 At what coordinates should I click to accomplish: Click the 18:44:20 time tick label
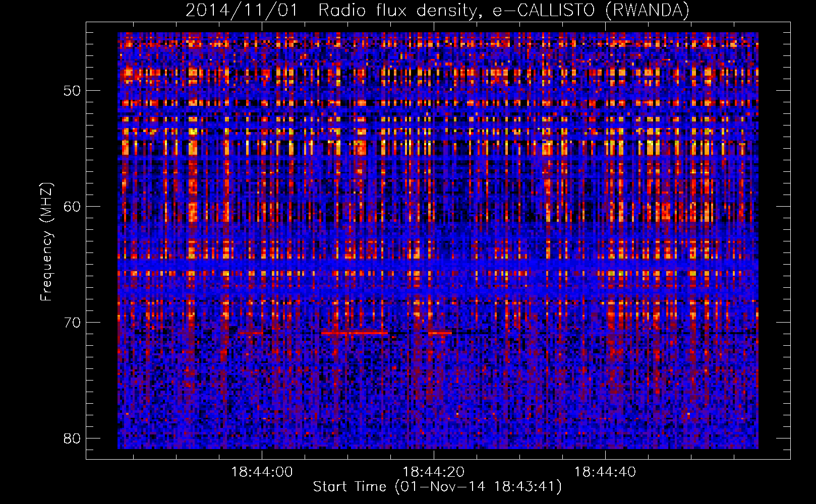(x=434, y=472)
